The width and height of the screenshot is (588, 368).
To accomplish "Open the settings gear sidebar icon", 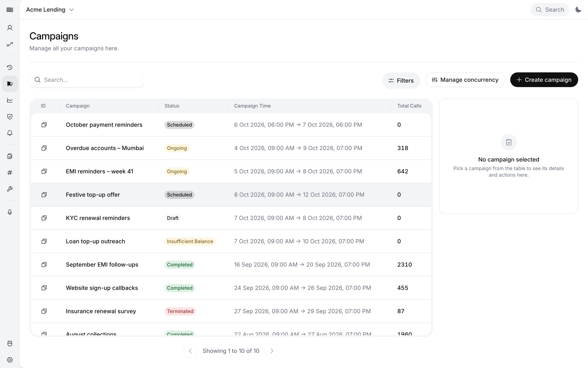I will coord(10,360).
